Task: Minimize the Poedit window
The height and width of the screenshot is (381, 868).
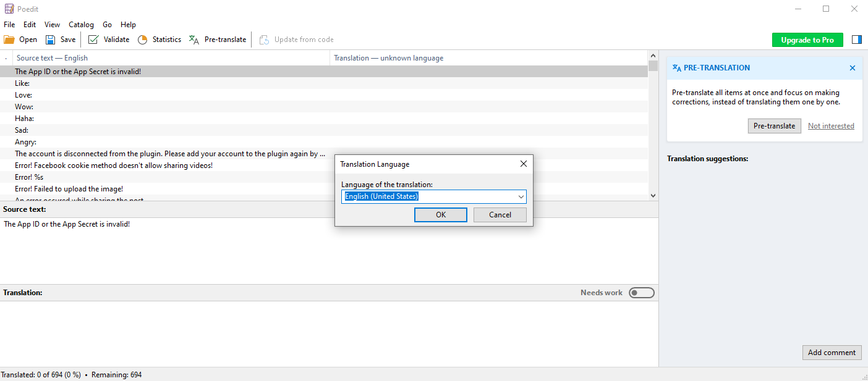Action: pyautogui.click(x=798, y=9)
